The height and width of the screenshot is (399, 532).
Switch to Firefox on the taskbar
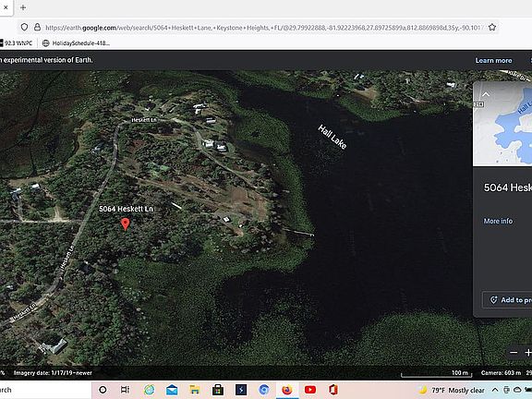(x=287, y=390)
